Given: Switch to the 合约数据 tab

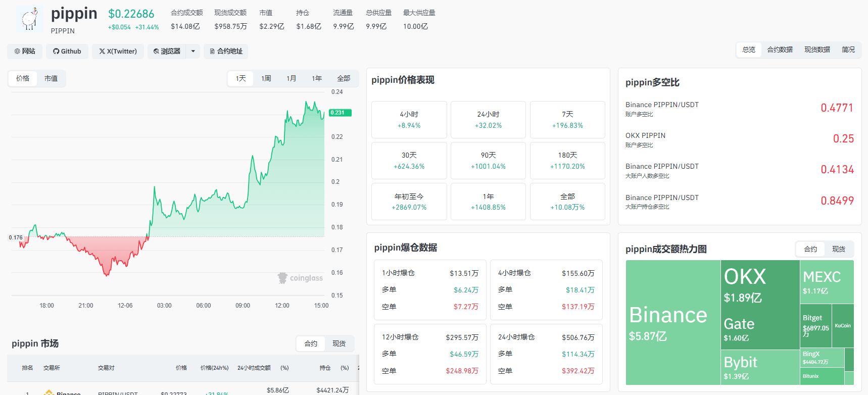Looking at the screenshot, I should click(x=780, y=50).
